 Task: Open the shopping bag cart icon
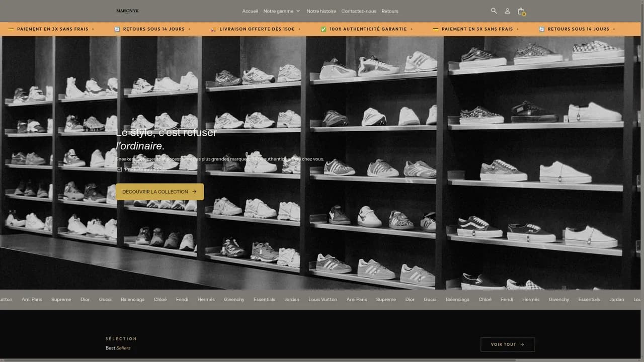click(521, 11)
